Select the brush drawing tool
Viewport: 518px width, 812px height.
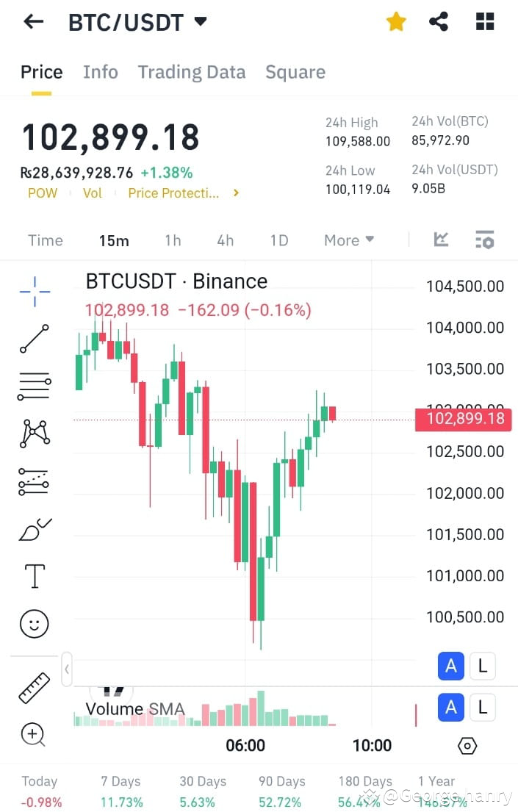pos(34,529)
